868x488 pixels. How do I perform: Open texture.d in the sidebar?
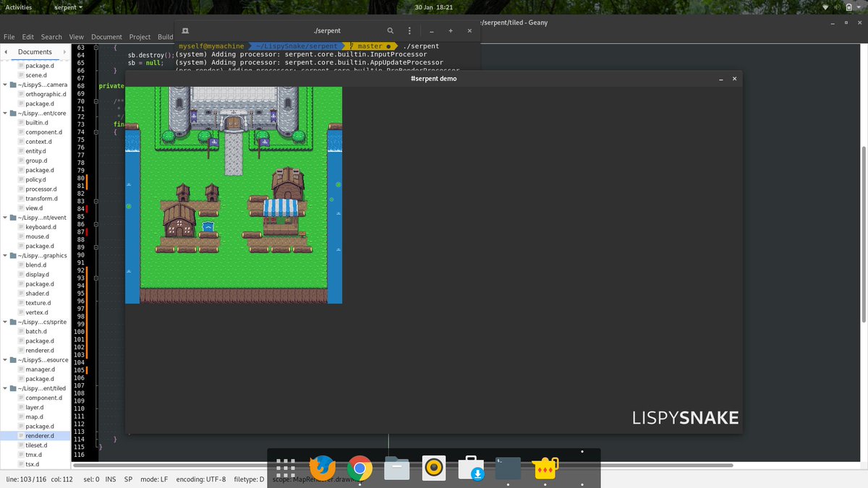[38, 303]
